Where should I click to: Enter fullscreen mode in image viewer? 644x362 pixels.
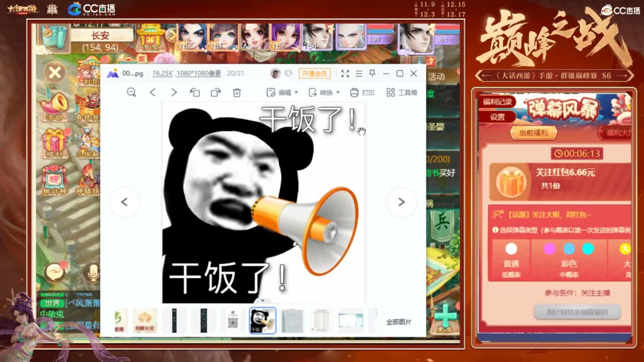tap(345, 73)
